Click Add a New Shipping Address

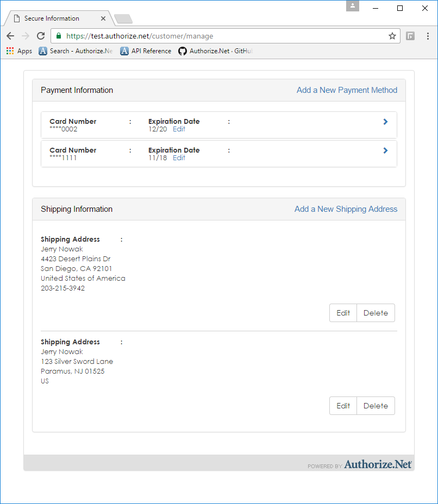click(346, 209)
